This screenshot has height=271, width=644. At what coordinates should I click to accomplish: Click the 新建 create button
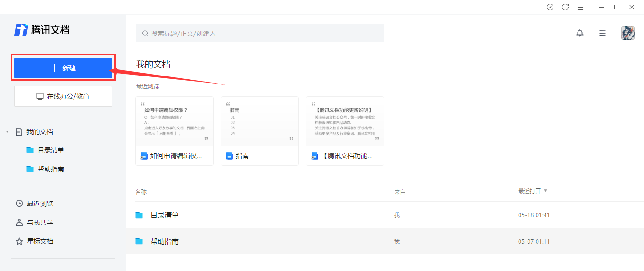coord(63,68)
